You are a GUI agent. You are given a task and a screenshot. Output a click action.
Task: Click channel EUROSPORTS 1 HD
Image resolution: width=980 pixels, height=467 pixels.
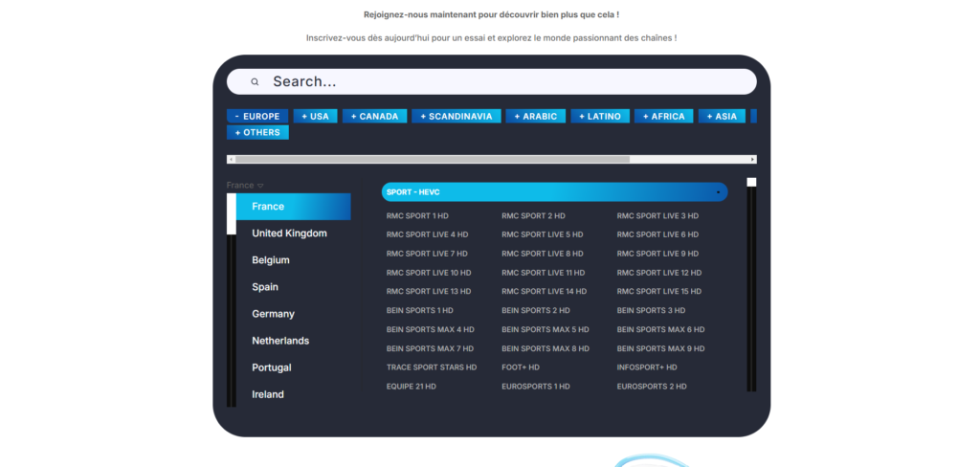tap(536, 387)
